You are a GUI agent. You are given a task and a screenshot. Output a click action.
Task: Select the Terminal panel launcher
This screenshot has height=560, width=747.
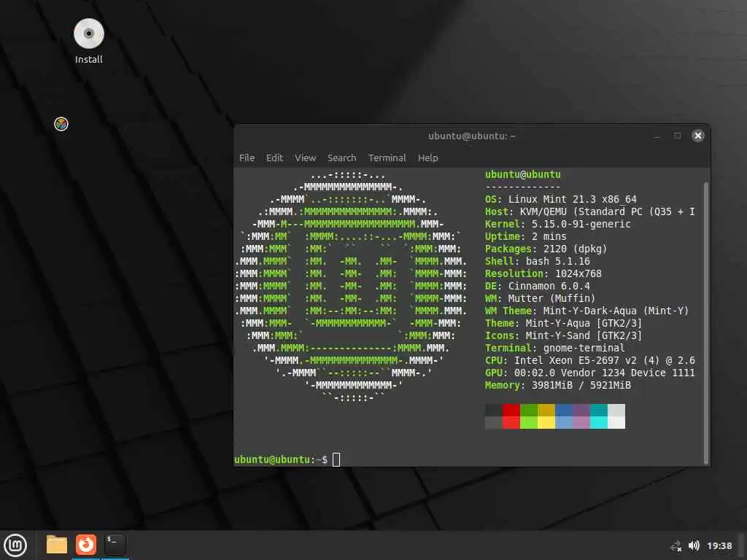tap(115, 545)
